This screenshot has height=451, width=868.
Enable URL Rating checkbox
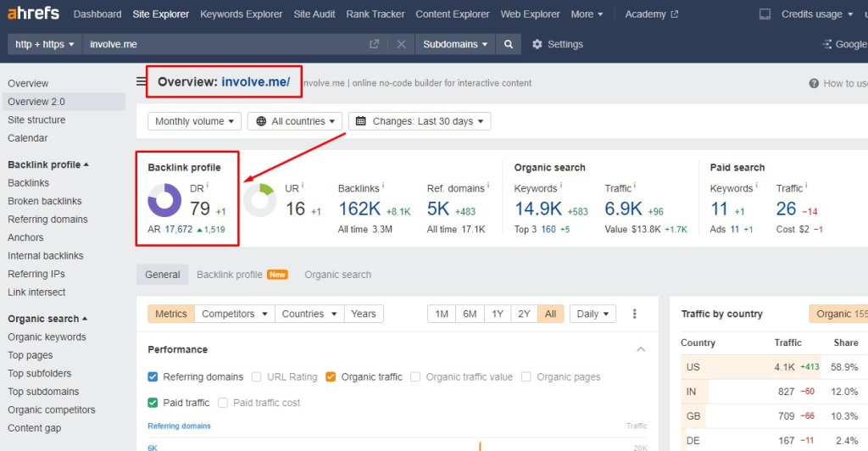256,377
